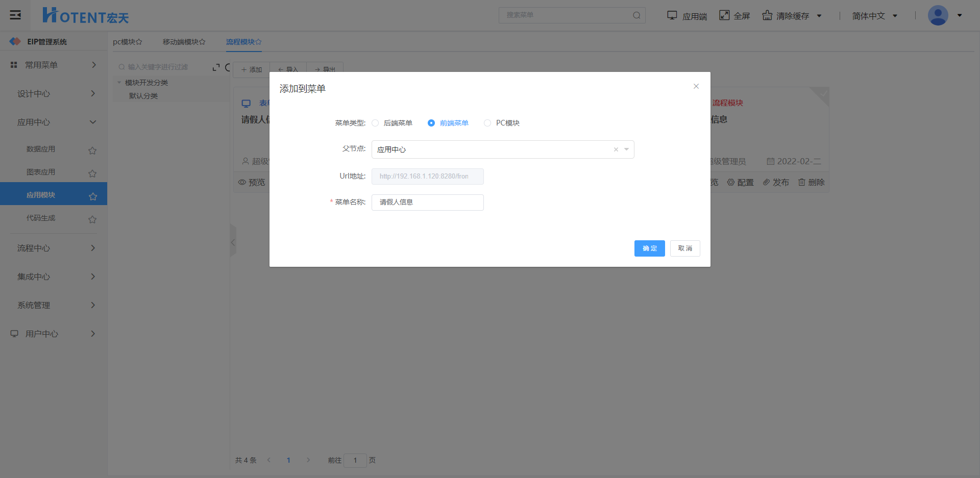Open the 应用模块 sidebar menu item
Image resolution: width=980 pixels, height=478 pixels.
(41, 195)
